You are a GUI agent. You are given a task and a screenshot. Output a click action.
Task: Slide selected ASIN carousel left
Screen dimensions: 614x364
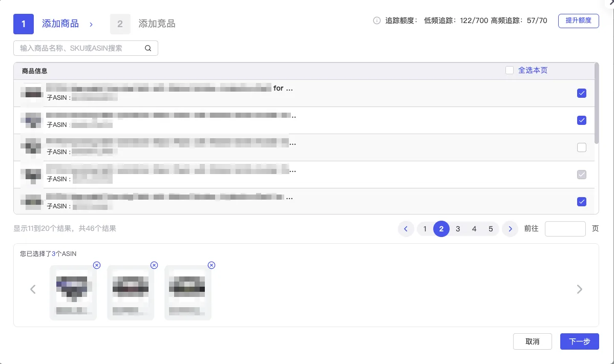click(x=33, y=289)
